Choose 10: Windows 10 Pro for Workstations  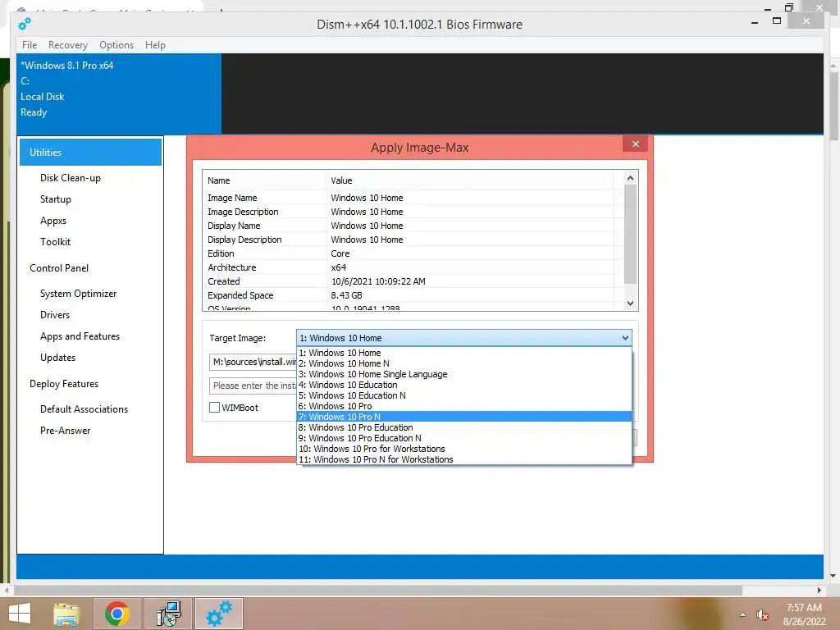click(464, 449)
